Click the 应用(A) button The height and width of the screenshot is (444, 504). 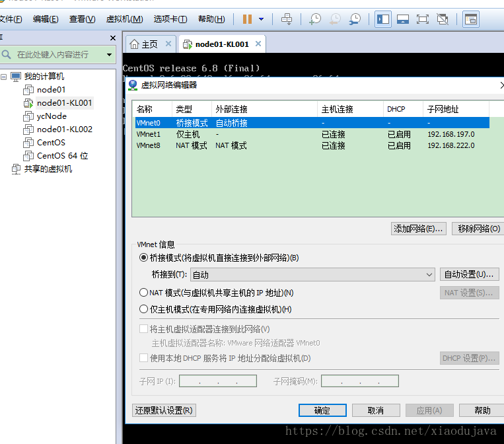coord(429,410)
